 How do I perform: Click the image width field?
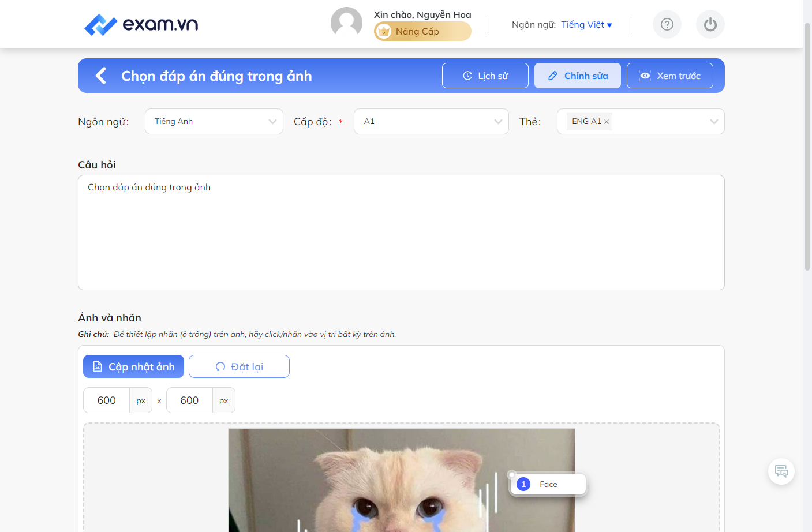click(x=107, y=400)
